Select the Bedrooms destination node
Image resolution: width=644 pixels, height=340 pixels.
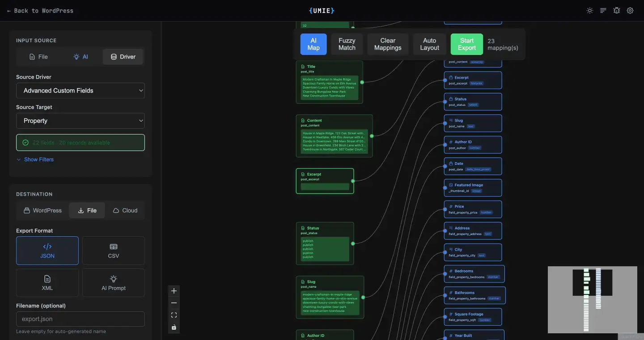pyautogui.click(x=474, y=274)
